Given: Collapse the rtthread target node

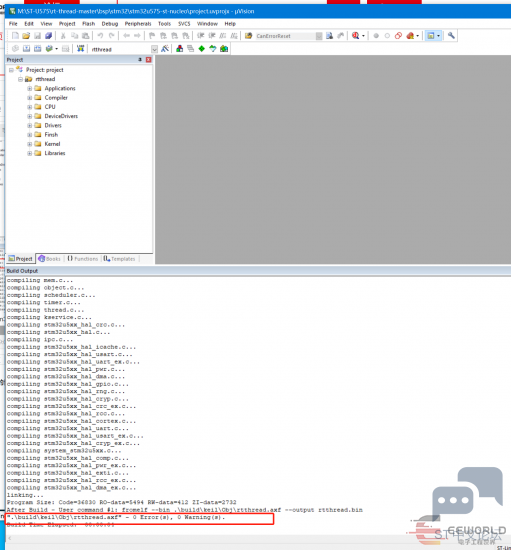Looking at the screenshot, I should [20, 79].
